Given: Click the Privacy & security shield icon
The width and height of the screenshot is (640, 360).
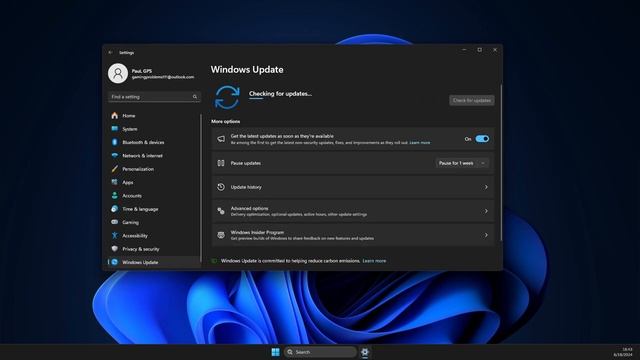Looking at the screenshot, I should click(115, 249).
